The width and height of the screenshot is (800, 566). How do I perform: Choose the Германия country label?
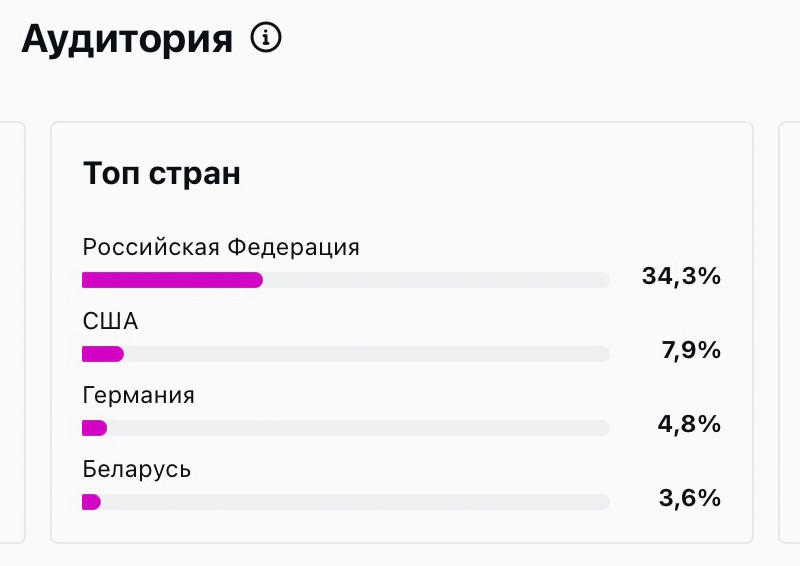(x=138, y=395)
